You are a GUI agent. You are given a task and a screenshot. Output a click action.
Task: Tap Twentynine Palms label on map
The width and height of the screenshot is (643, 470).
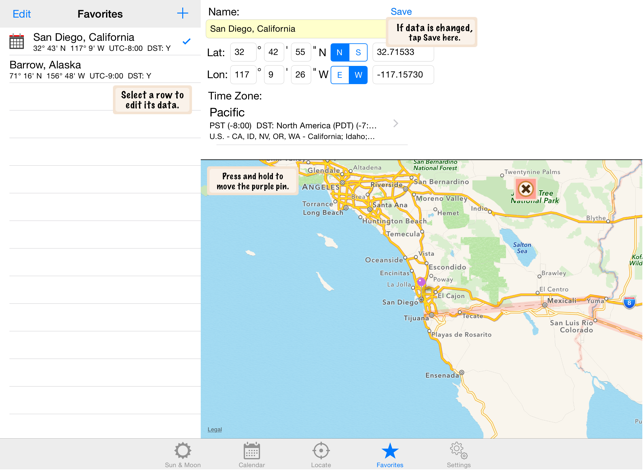532,172
